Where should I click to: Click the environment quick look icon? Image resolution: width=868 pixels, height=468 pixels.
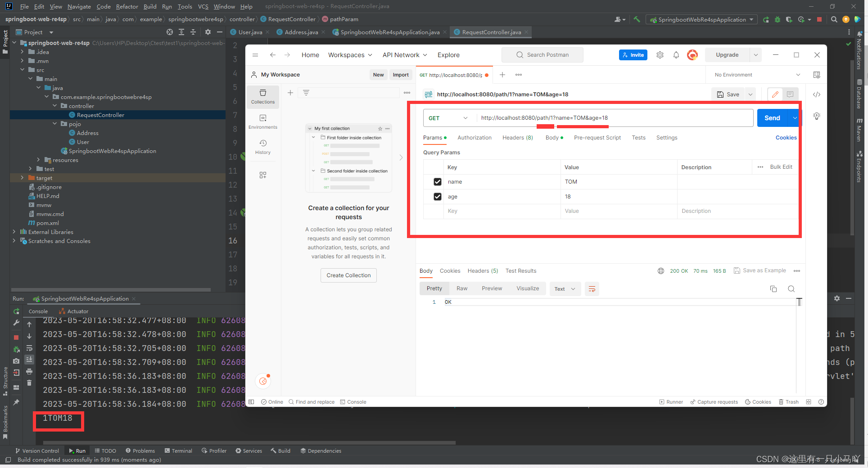click(817, 75)
